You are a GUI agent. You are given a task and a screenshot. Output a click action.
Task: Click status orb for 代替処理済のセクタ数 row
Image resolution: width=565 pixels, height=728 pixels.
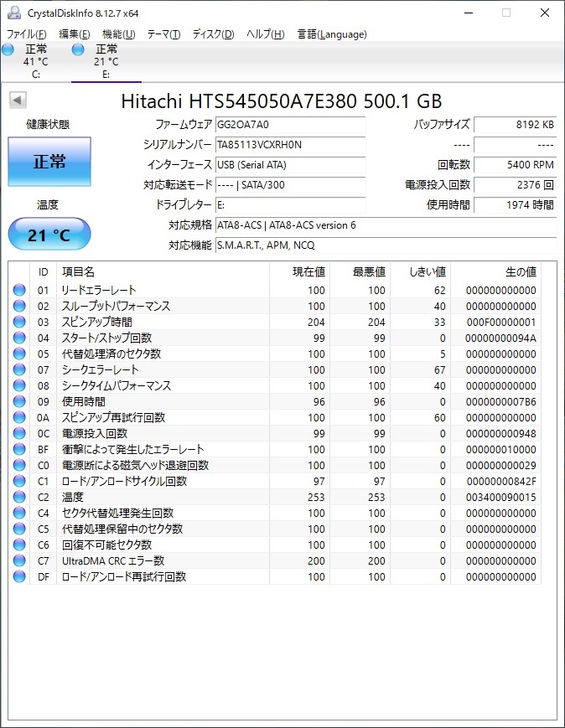coord(19,354)
